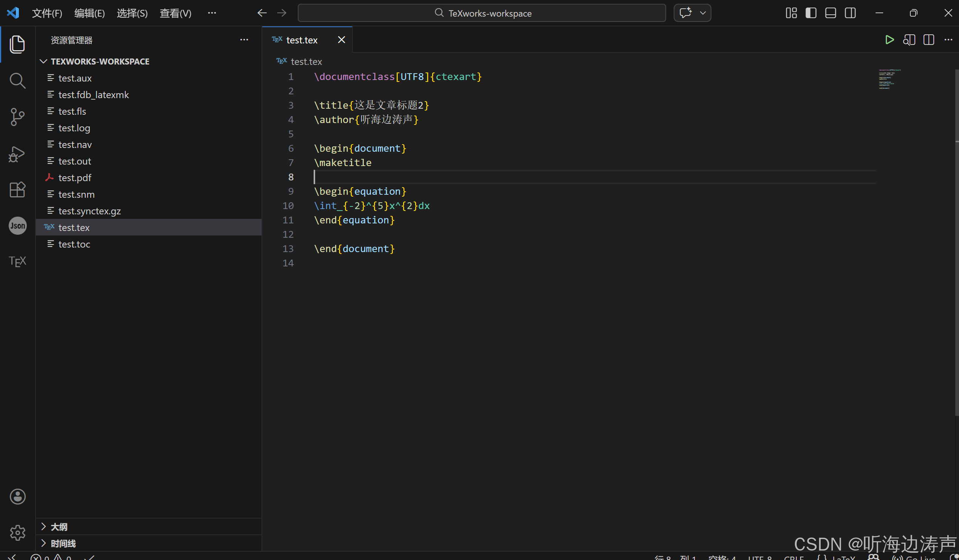Open test.nav in the explorer
This screenshot has height=560, width=959.
pyautogui.click(x=149, y=145)
